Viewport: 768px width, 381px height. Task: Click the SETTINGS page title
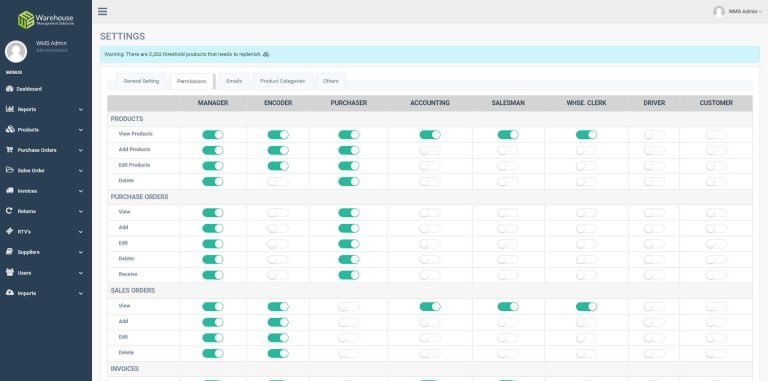(x=122, y=36)
